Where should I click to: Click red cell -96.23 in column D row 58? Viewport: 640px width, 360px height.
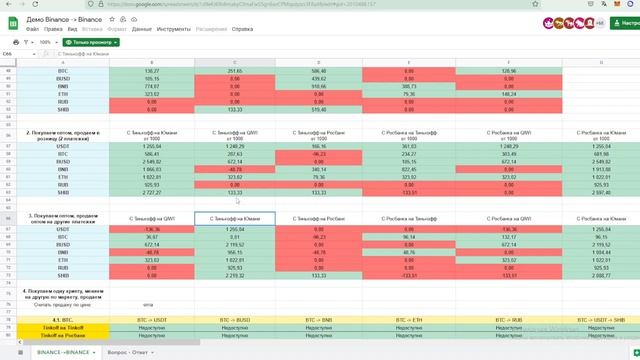pyautogui.click(x=318, y=154)
